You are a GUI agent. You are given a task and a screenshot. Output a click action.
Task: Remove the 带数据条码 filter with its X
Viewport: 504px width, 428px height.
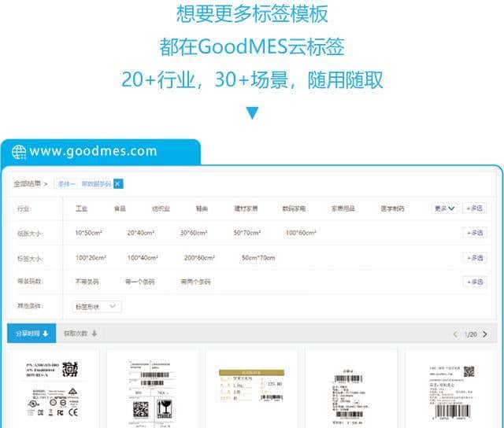tap(118, 184)
